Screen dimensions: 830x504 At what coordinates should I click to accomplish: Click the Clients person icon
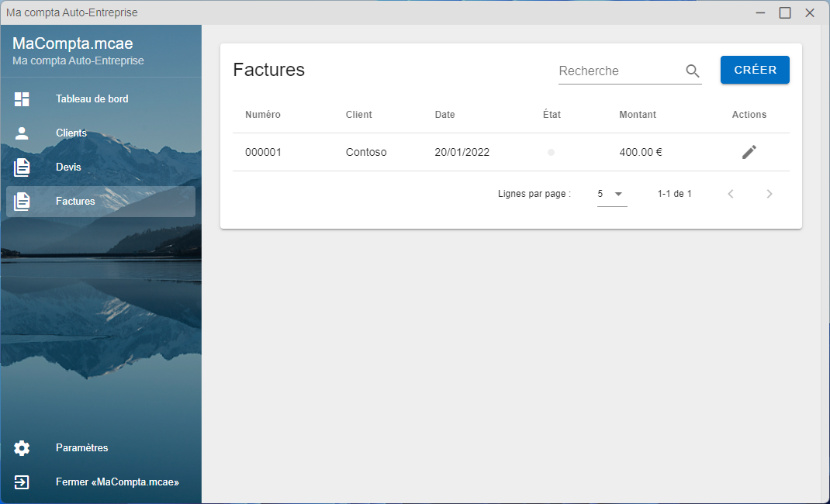tap(22, 133)
